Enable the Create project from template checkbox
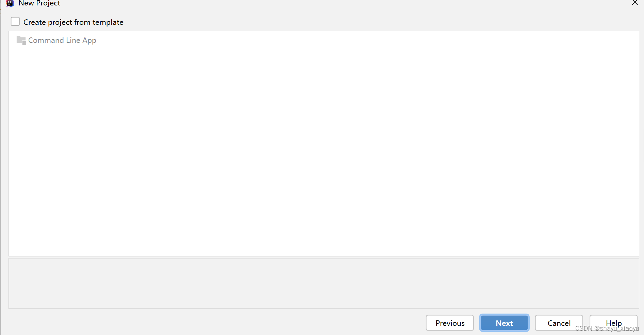This screenshot has width=644, height=335. (15, 22)
